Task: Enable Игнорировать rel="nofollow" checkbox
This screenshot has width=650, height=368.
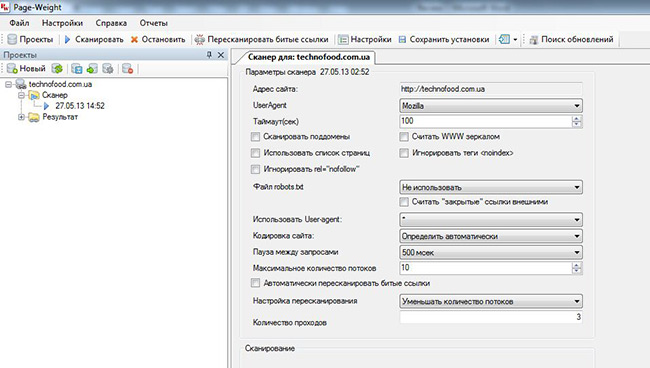Action: pos(255,169)
